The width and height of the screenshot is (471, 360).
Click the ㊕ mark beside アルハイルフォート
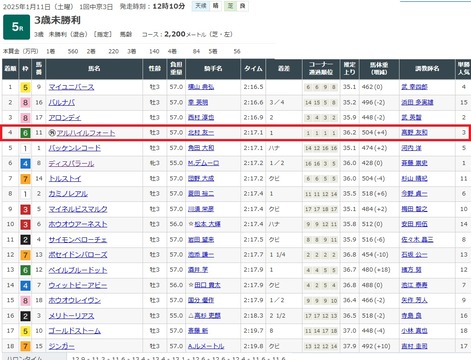click(x=52, y=133)
